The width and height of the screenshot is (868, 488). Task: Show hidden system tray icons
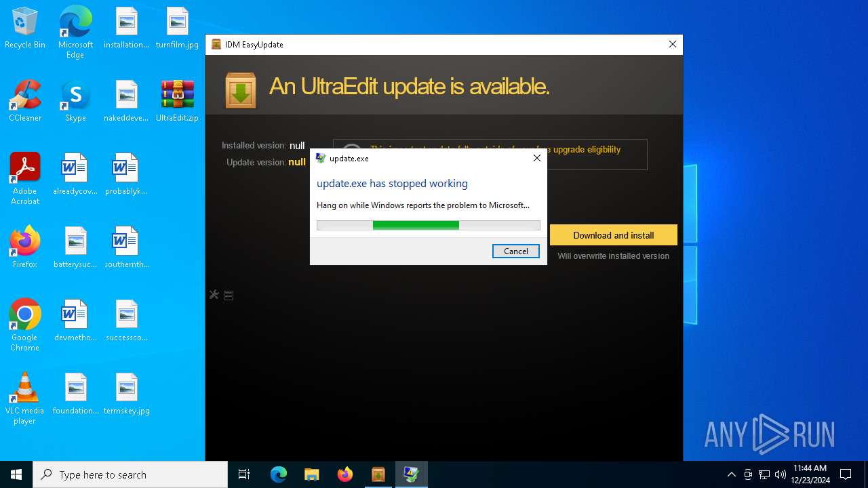[731, 474]
